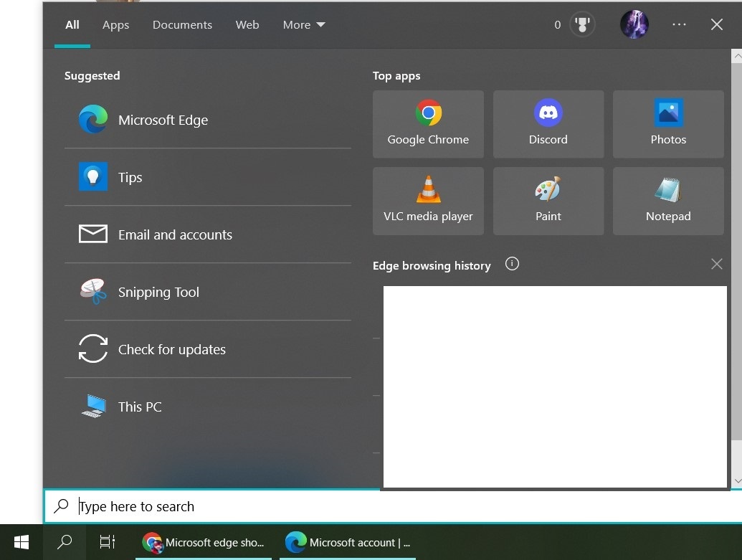This screenshot has width=742, height=560.
Task: Expand the More dropdown
Action: (x=304, y=24)
